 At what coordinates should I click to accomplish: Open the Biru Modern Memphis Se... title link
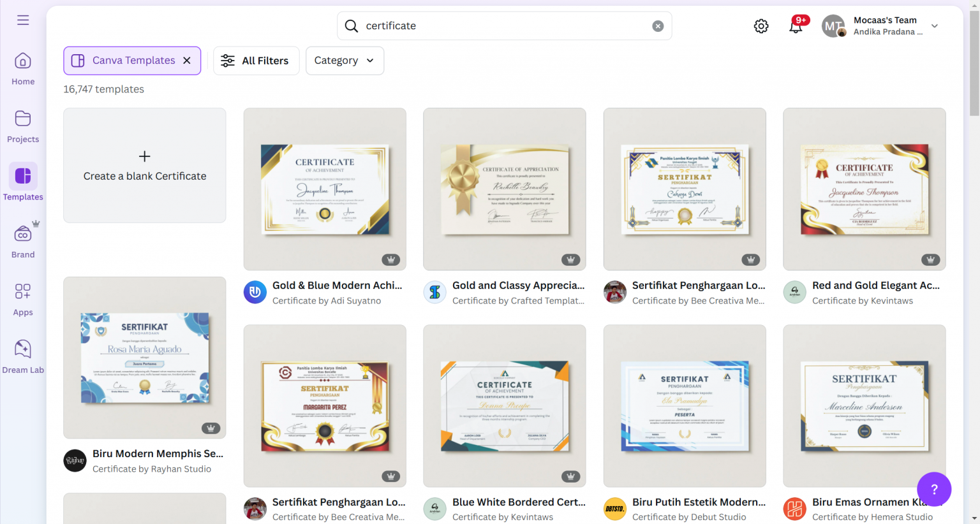(158, 454)
